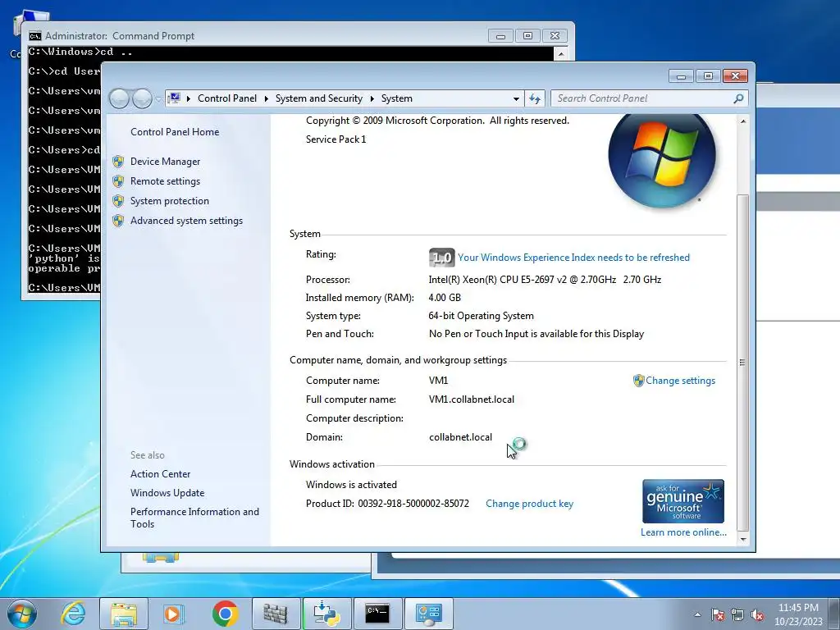Viewport: 840px width, 630px height.
Task: Click the muted volume tray icon
Action: [x=757, y=614]
